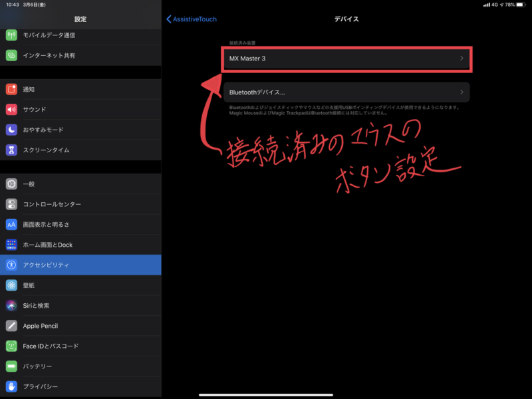
Task: Open 画面表示と明るさ settings
Action: (x=80, y=225)
